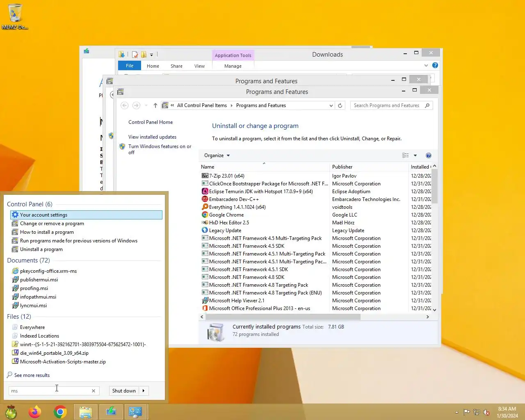525x420 pixels.
Task: Click the network tray icon
Action: [x=477, y=412]
